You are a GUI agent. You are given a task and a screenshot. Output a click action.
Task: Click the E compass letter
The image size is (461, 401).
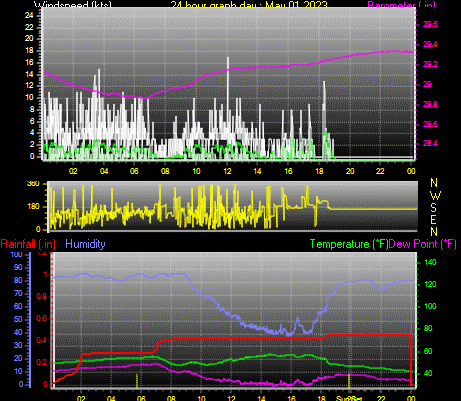(x=433, y=220)
